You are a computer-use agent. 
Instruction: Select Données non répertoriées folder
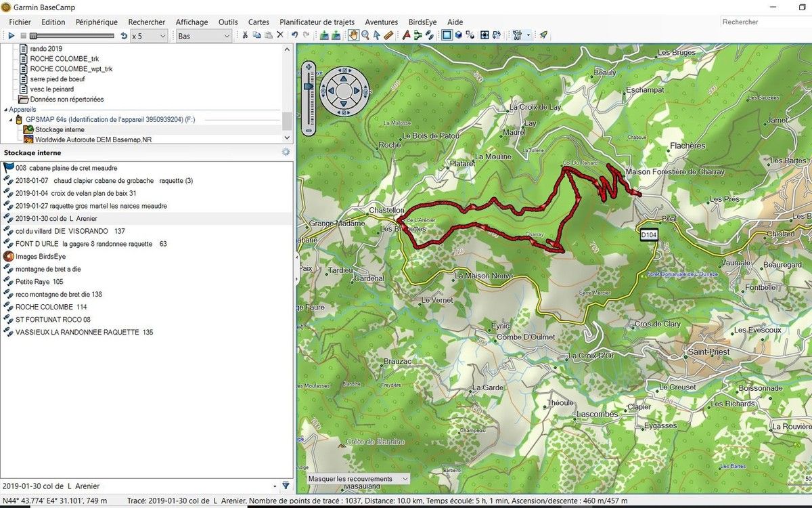click(66, 99)
